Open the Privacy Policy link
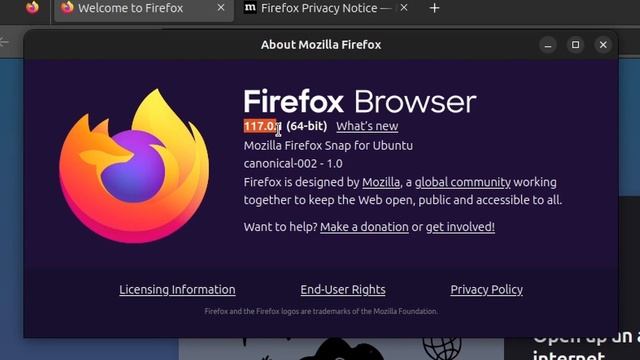The image size is (640, 360). click(487, 290)
